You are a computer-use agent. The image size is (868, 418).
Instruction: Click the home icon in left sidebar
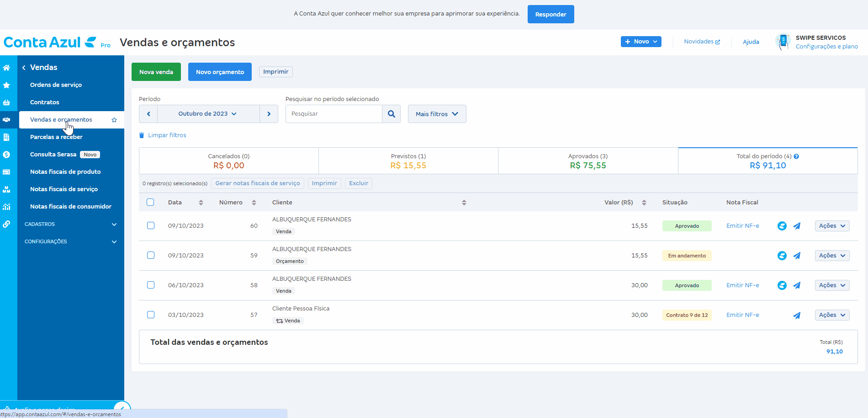point(6,68)
